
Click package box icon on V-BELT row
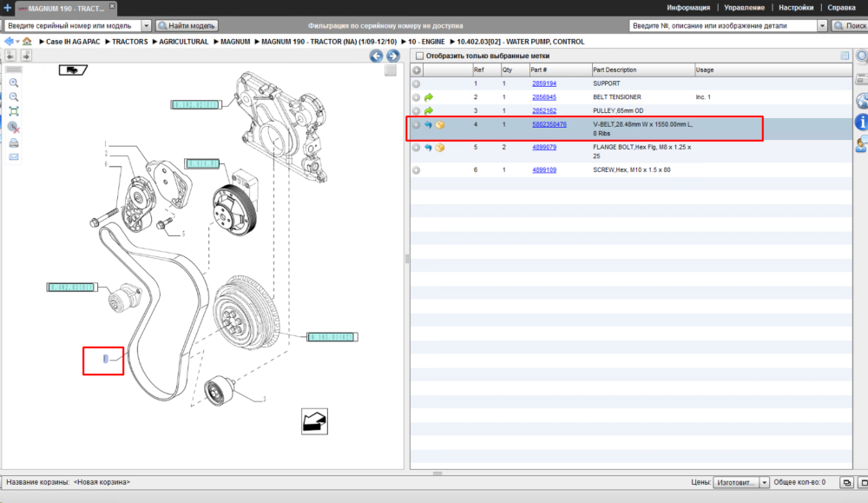(440, 125)
